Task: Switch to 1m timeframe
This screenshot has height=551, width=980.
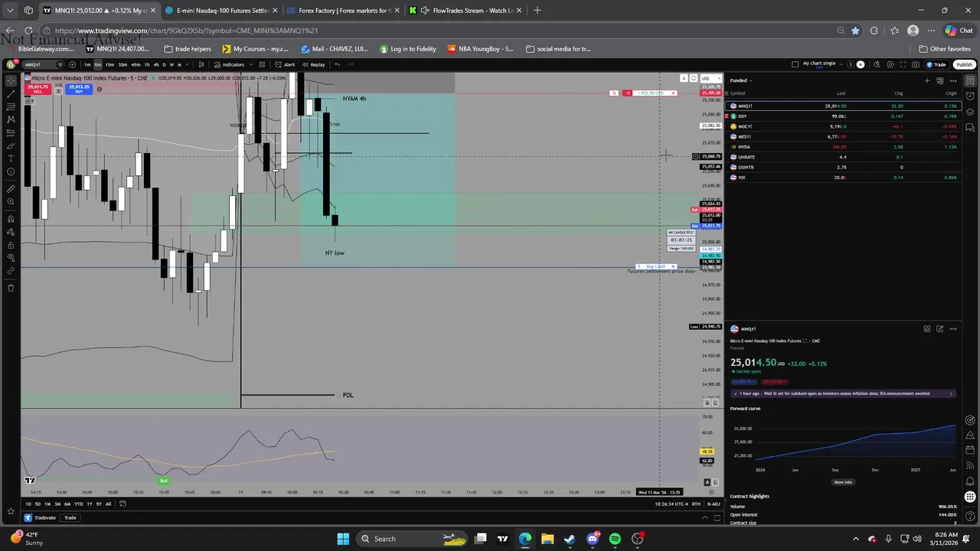Action: click(87, 64)
